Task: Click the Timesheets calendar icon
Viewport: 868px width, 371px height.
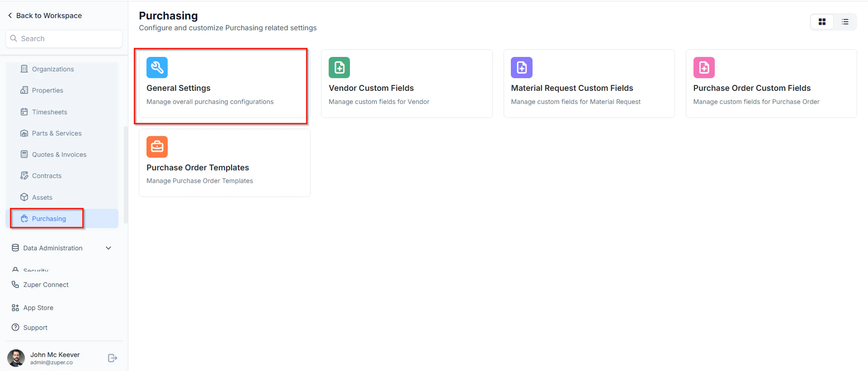Action: 24,112
